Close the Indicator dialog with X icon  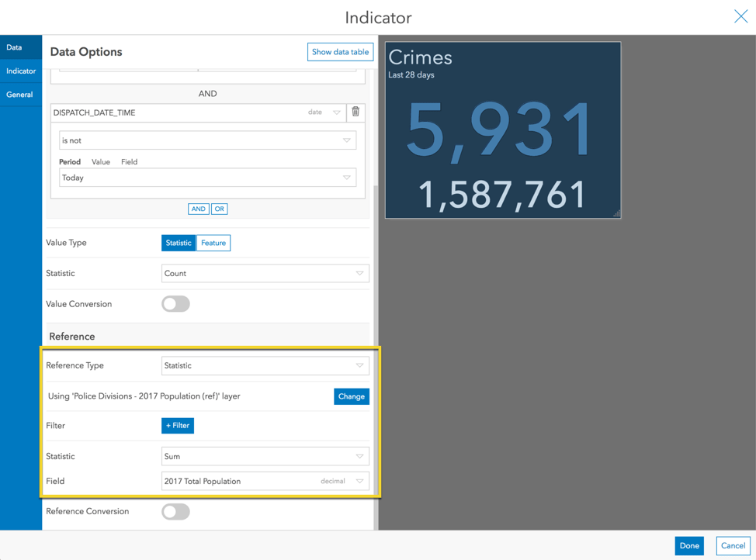740,16
